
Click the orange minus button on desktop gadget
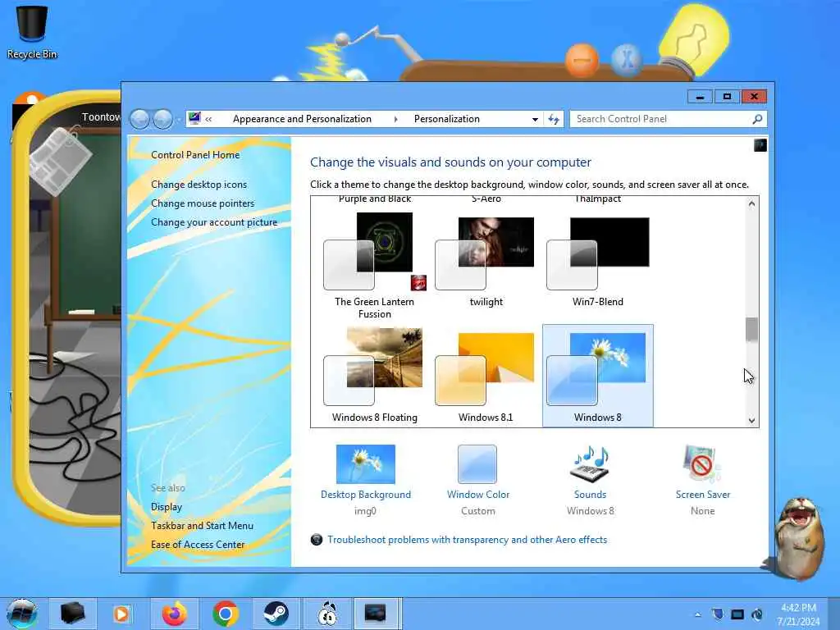click(x=582, y=60)
